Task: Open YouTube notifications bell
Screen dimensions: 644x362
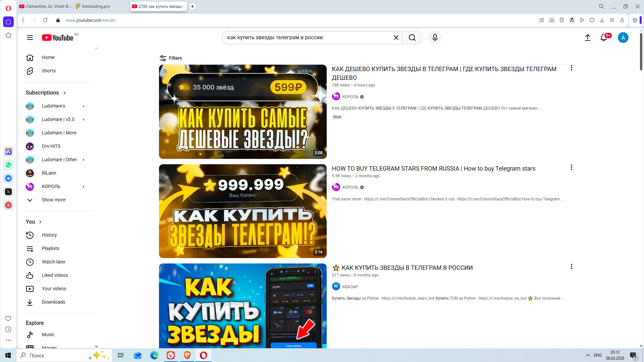Action: pyautogui.click(x=604, y=38)
